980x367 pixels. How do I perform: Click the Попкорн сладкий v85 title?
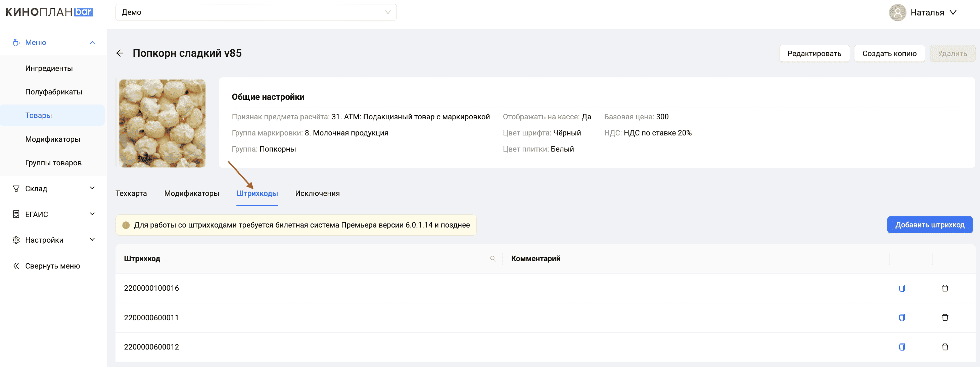[187, 53]
